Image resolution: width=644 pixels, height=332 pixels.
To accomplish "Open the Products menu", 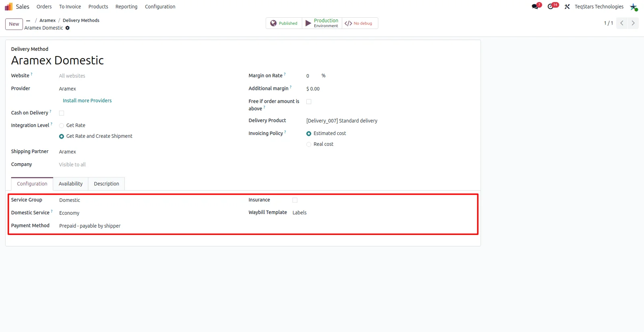I will coord(98,7).
